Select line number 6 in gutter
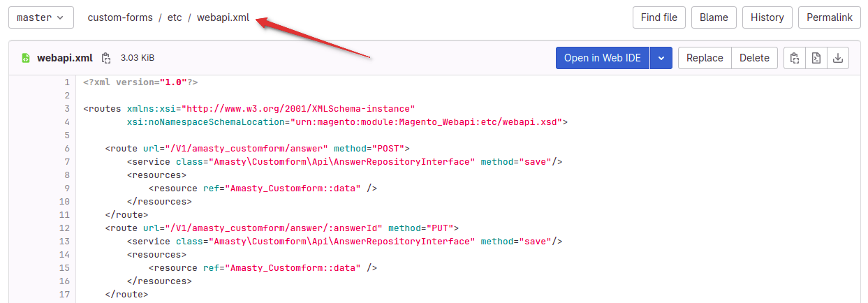The image size is (868, 303). pos(67,149)
